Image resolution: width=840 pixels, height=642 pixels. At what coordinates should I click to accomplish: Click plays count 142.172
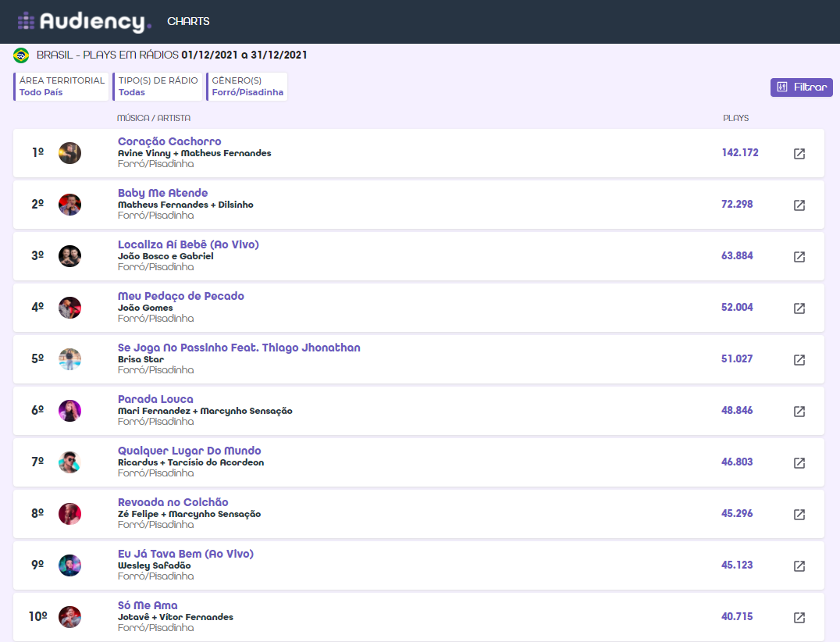740,153
